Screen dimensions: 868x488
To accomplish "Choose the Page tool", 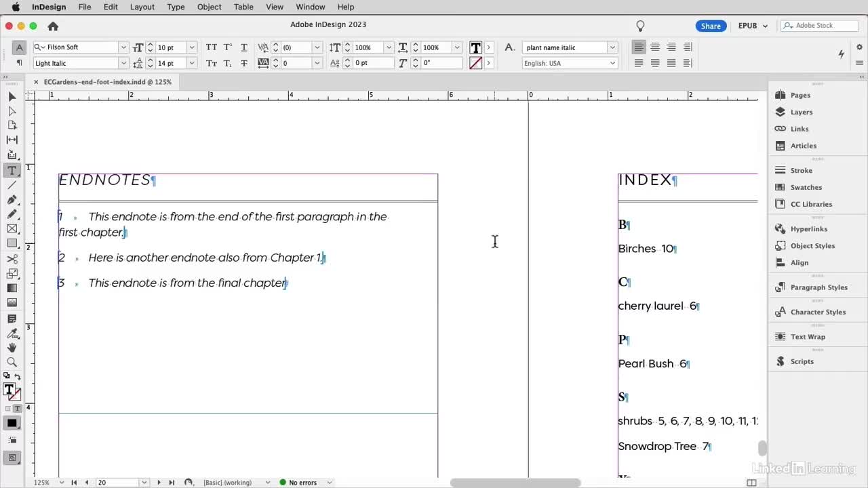I will [12, 125].
